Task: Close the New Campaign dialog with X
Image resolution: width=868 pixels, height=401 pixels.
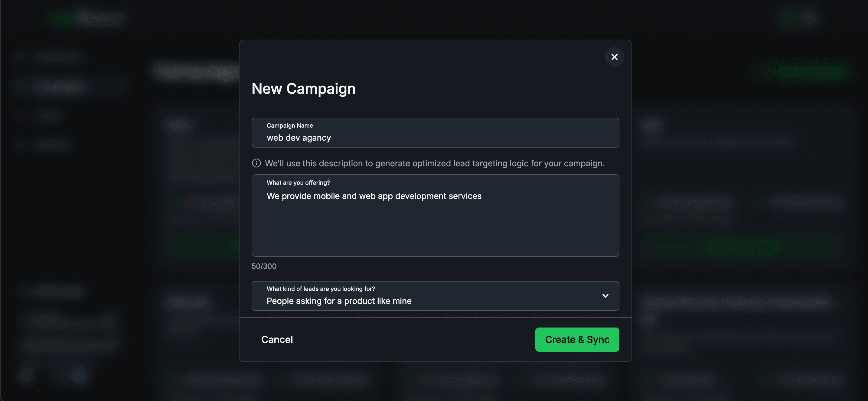Action: pyautogui.click(x=614, y=57)
